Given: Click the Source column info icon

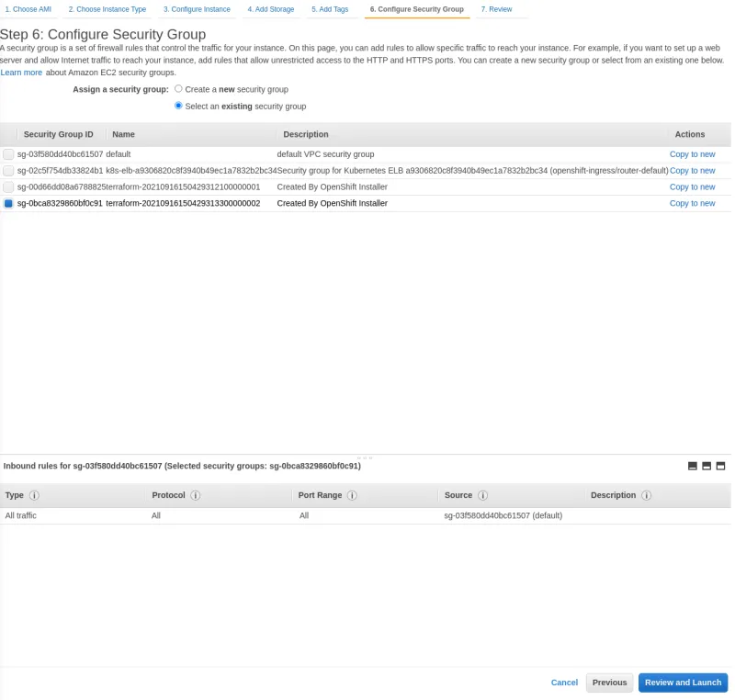Looking at the screenshot, I should (483, 495).
